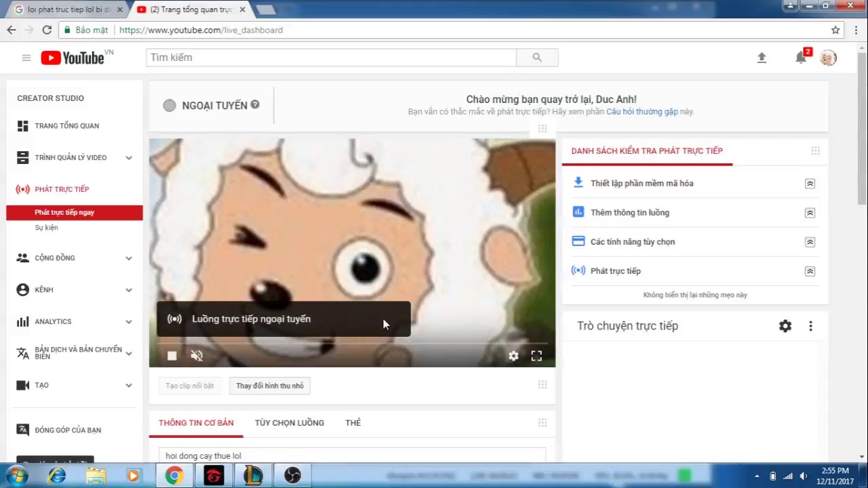Switch to 'Thông tin cơ bản' tab
The width and height of the screenshot is (868, 488).
[196, 423]
